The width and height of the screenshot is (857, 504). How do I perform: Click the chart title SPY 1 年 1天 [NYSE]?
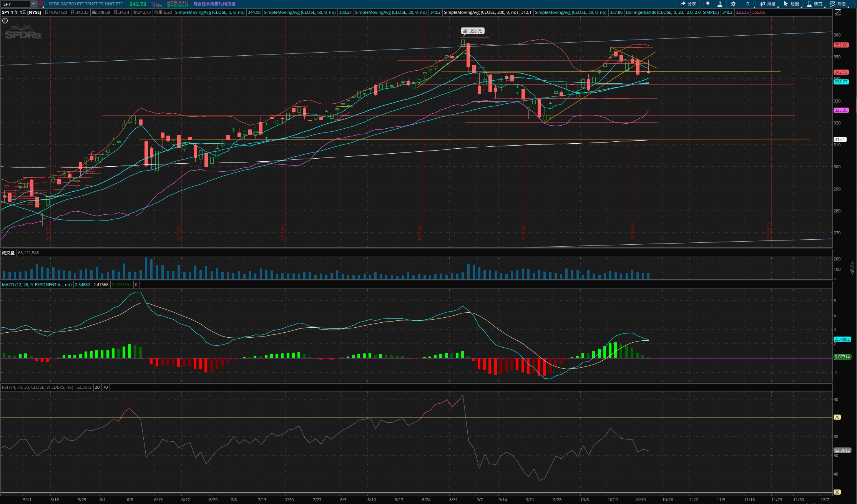22,12
